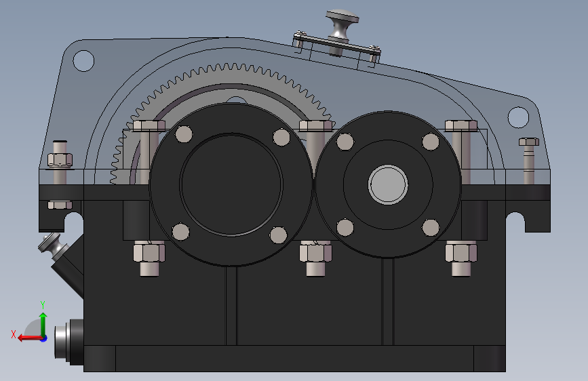
Task: Select the vertical rib beneath the right end cap
Action: click(x=387, y=302)
